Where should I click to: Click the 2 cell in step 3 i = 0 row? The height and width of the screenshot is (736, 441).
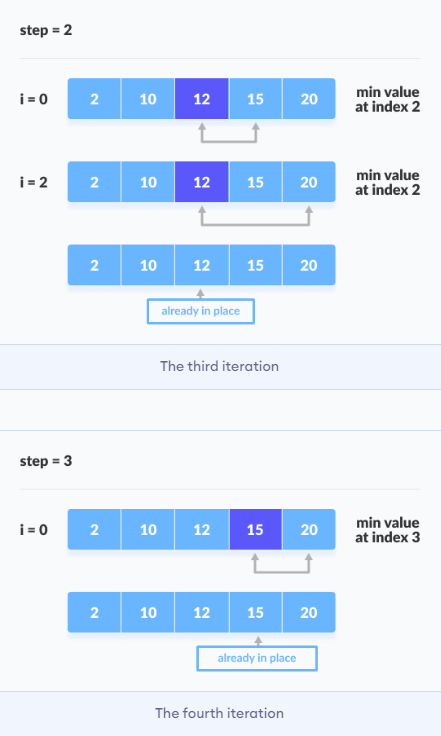[94, 529]
